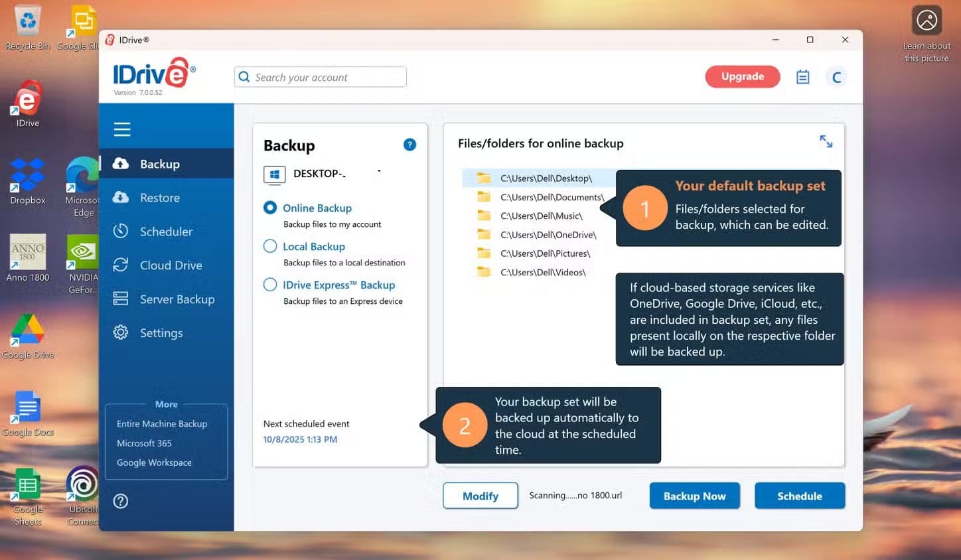
Task: Open the account profile 'C' avatar
Action: [836, 77]
